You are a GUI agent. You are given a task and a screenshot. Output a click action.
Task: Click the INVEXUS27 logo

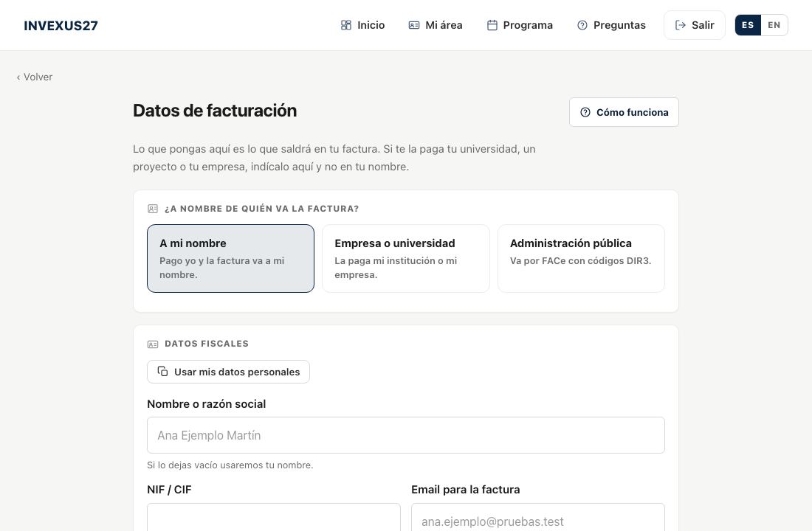point(61,25)
